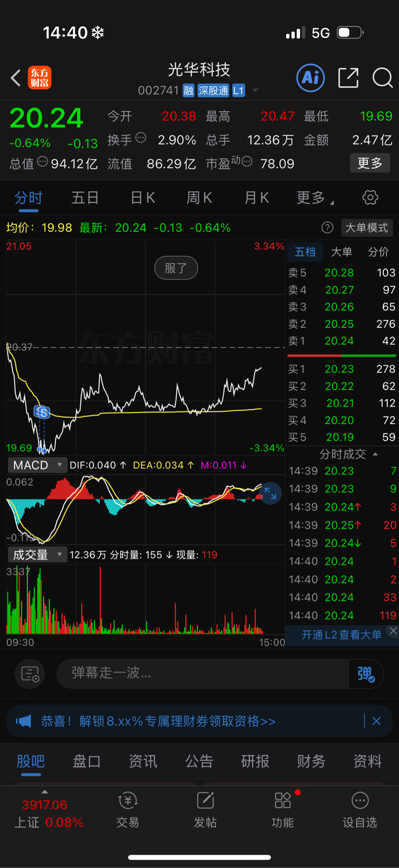Collapse the 分时成交 section arrow

point(375,454)
